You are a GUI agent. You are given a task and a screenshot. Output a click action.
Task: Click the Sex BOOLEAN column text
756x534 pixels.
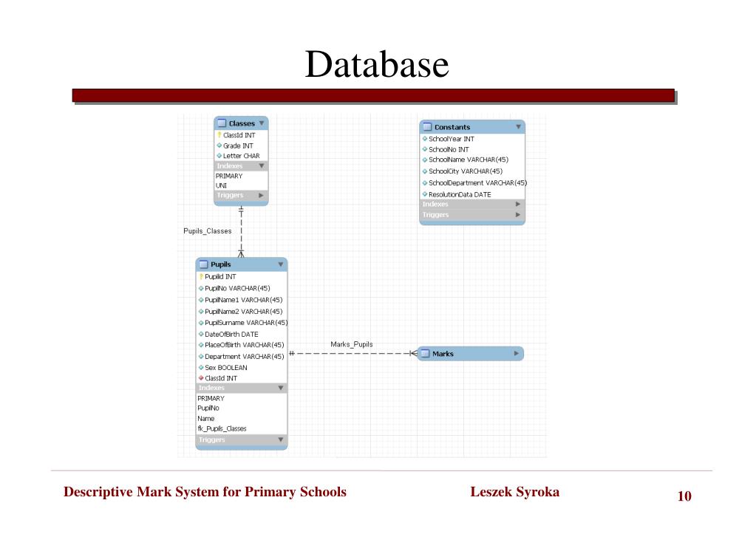[x=226, y=367]
